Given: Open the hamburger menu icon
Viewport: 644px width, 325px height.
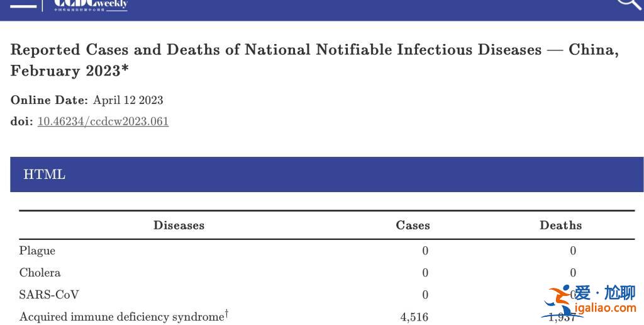Looking at the screenshot, I should point(23,6).
